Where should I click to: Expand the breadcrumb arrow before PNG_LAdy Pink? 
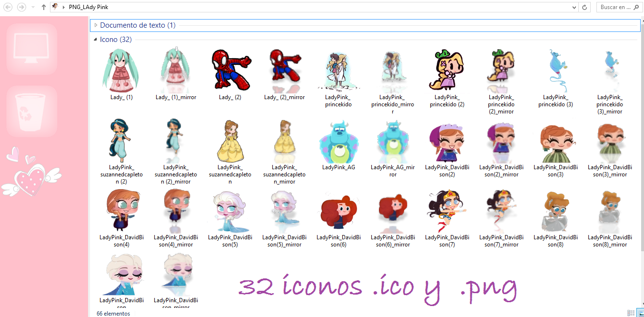[x=64, y=7]
